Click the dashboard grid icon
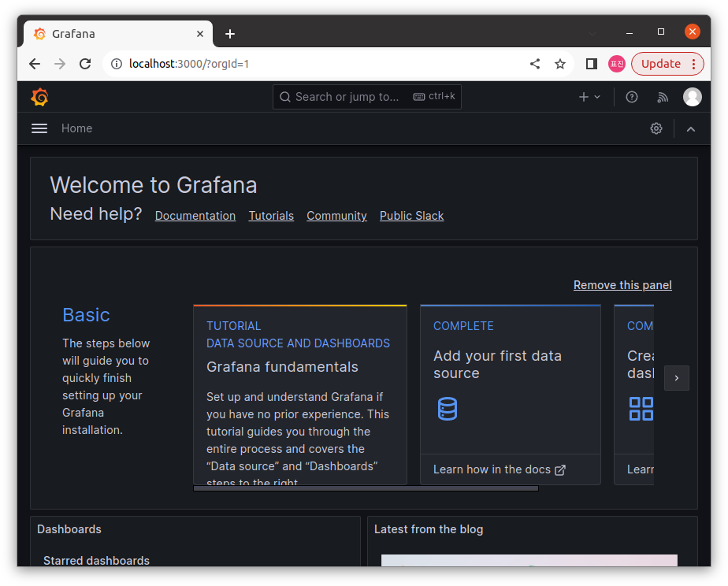This screenshot has width=728, height=586. [x=641, y=409]
